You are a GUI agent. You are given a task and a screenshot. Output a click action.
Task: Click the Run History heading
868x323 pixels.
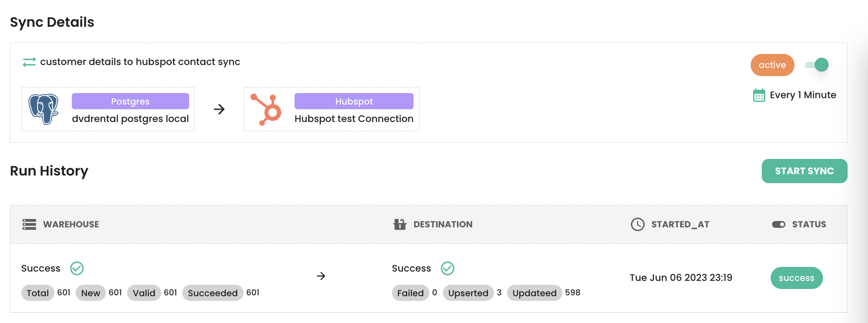(x=49, y=171)
